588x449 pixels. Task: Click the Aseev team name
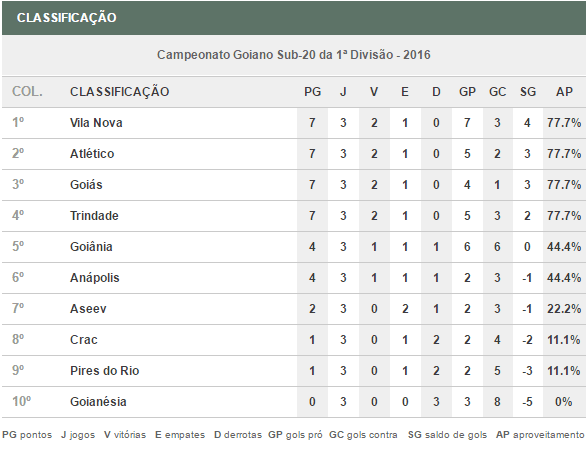coord(88,309)
